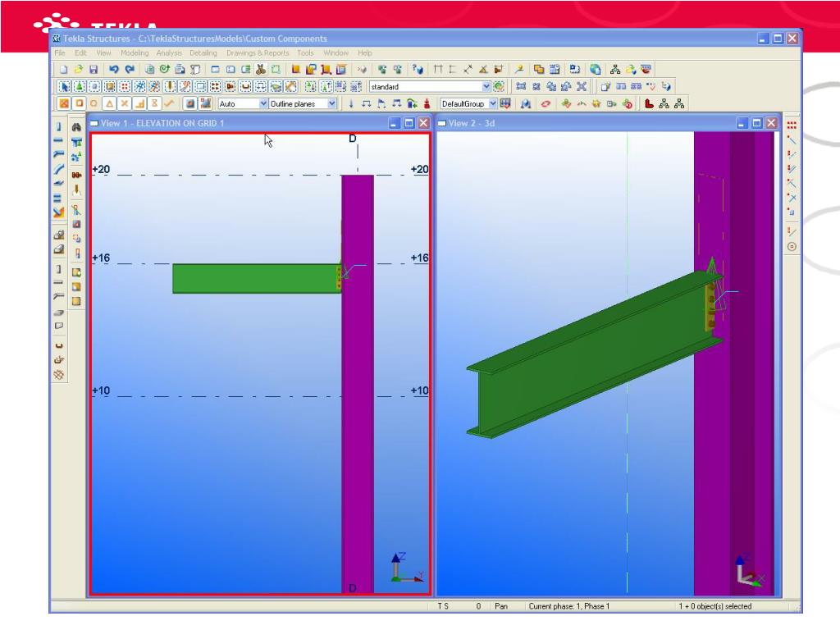The image size is (840, 630).
Task: Open the Detailing menu
Action: pos(203,53)
